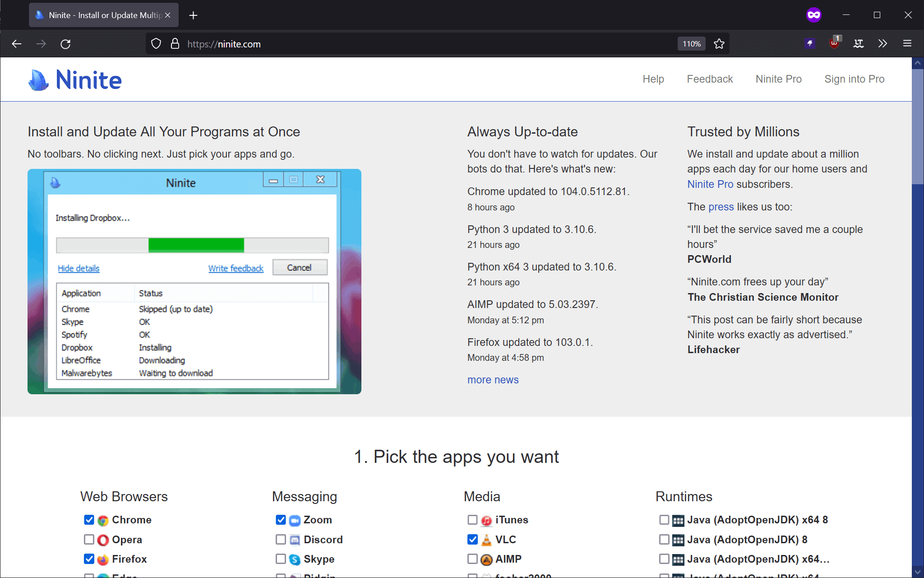Click the 'Lifehacker' text
Image resolution: width=924 pixels, height=578 pixels.
pos(713,350)
